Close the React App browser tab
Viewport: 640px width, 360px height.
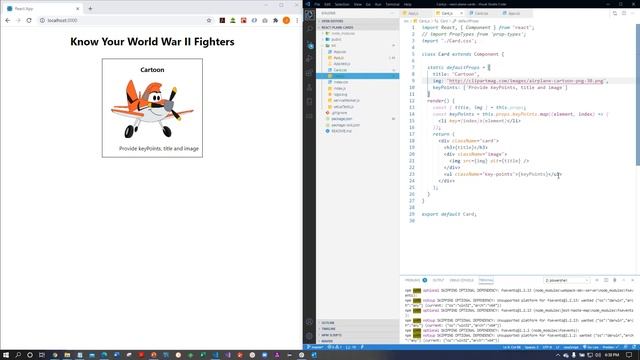click(x=78, y=9)
